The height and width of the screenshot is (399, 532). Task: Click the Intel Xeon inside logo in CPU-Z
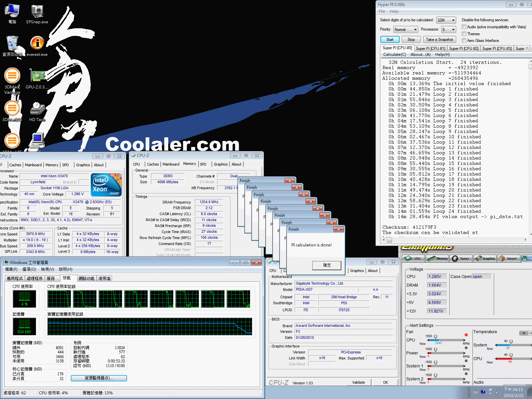pos(106,185)
